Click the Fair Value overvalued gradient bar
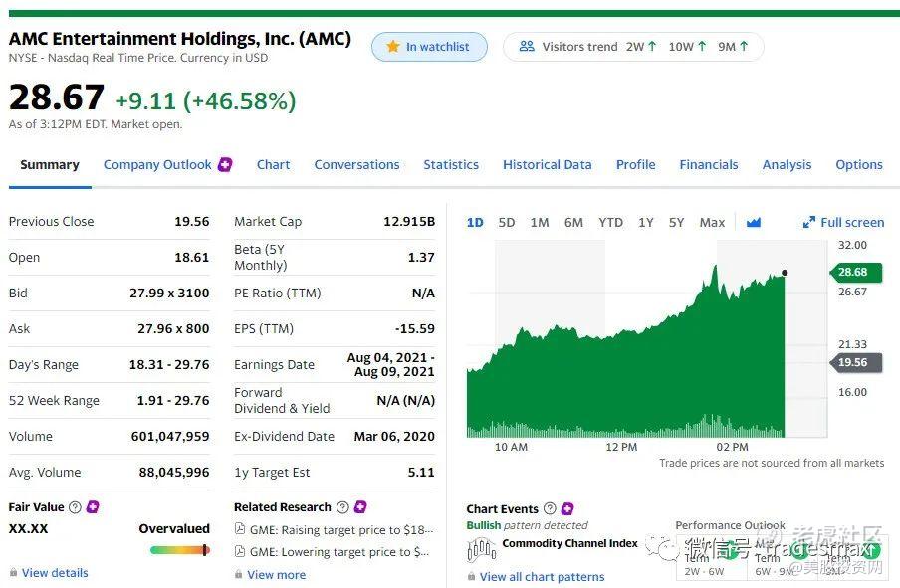 click(x=179, y=550)
